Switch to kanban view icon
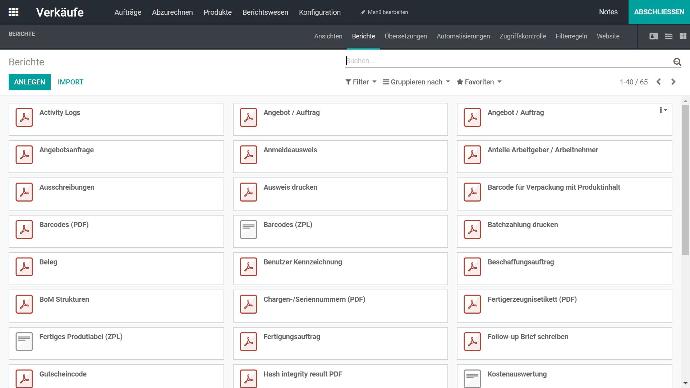This screenshot has height=388, width=690. click(653, 36)
